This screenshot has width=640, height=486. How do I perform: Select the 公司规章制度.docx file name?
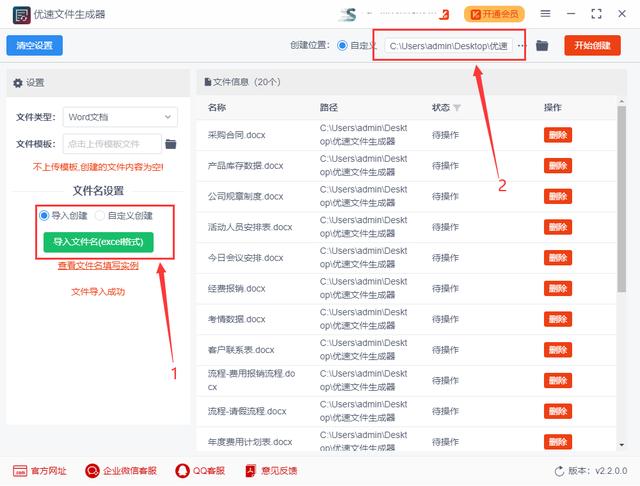tap(246, 196)
